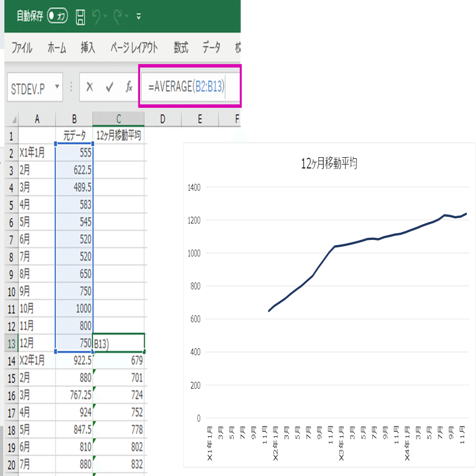Viewport: 476px width, 476px height.
Task: Open the 挿入 tab
Action: coord(88,48)
